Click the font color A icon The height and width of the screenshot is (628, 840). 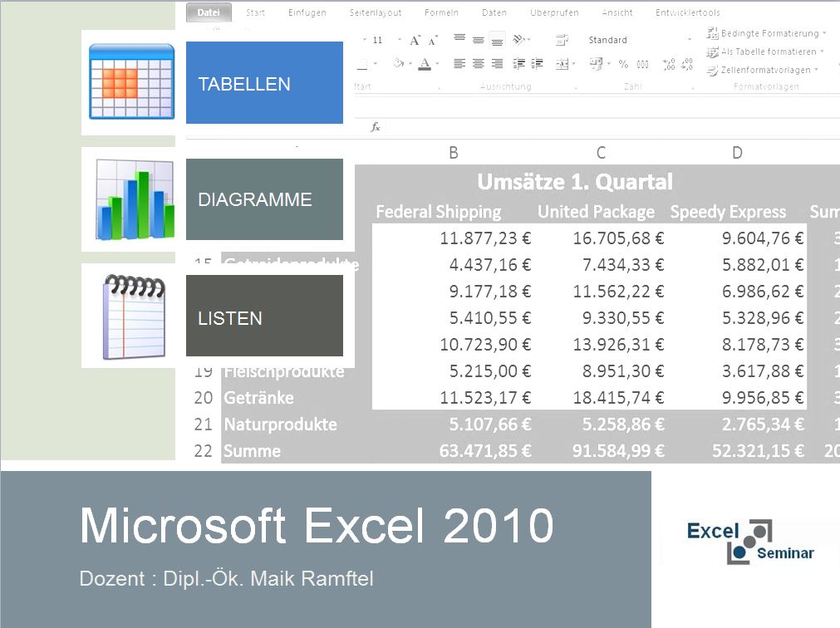coord(425,64)
